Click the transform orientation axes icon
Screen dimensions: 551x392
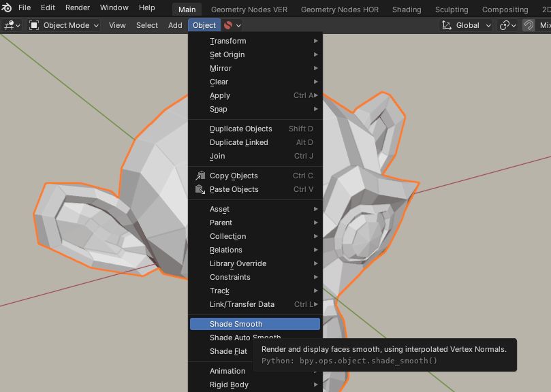[447, 25]
